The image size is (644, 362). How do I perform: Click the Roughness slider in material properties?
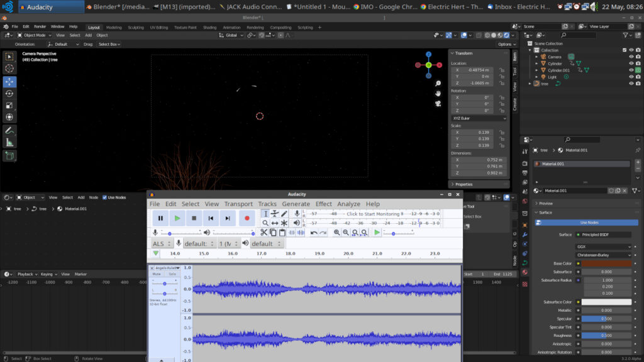[607, 336]
